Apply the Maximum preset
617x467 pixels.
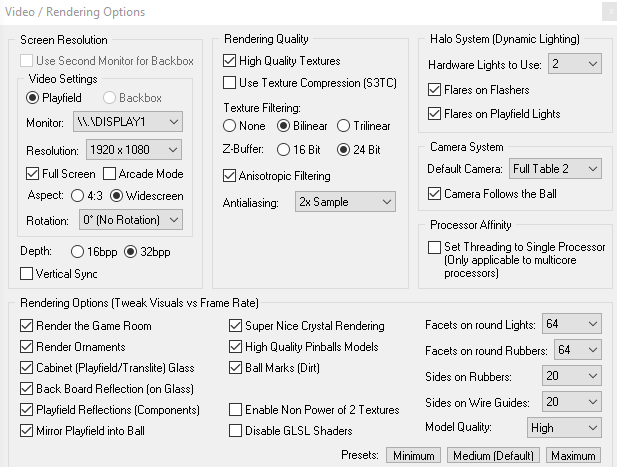pyautogui.click(x=573, y=455)
